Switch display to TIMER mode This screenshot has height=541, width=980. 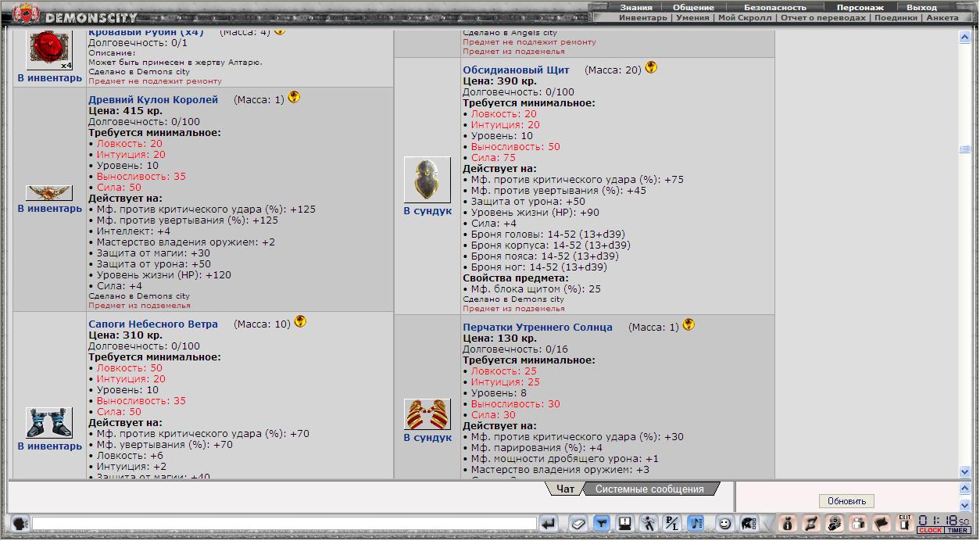tap(958, 530)
